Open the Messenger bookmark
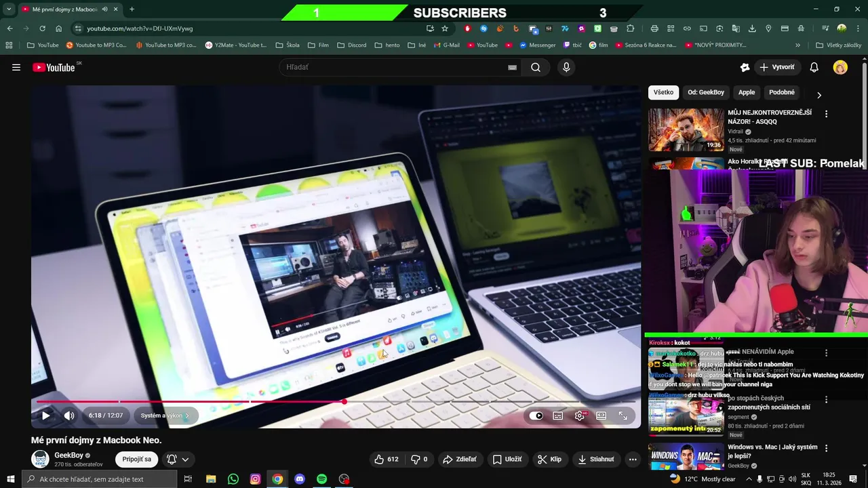The image size is (868, 488). [x=537, y=45]
